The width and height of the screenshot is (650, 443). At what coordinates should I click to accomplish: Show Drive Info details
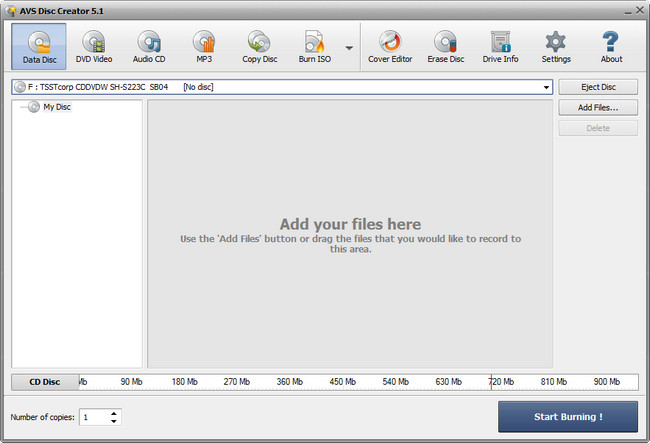coord(500,47)
